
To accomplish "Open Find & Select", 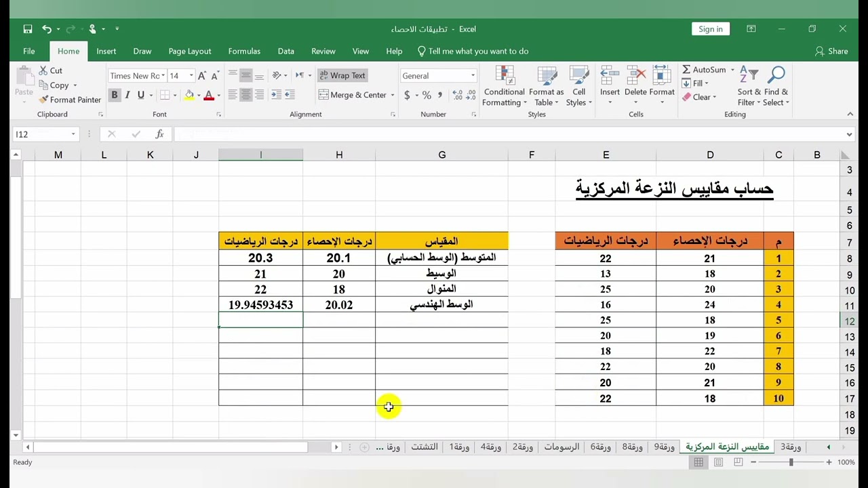I will (776, 87).
